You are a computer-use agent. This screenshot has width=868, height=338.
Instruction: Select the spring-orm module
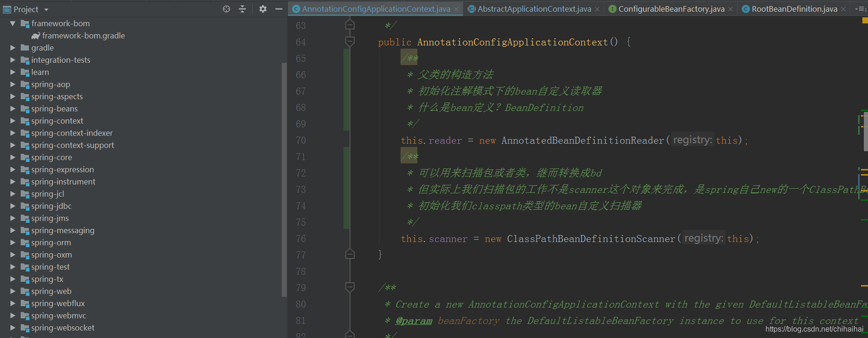pos(51,242)
